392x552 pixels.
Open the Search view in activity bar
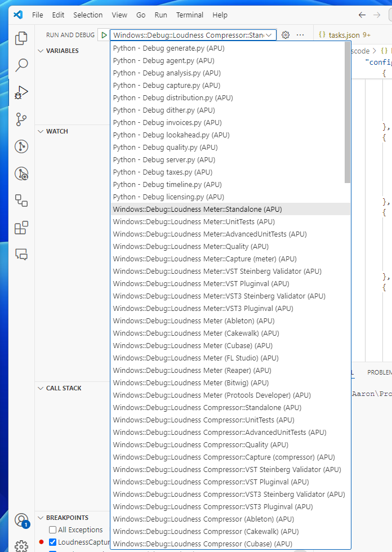(21, 65)
